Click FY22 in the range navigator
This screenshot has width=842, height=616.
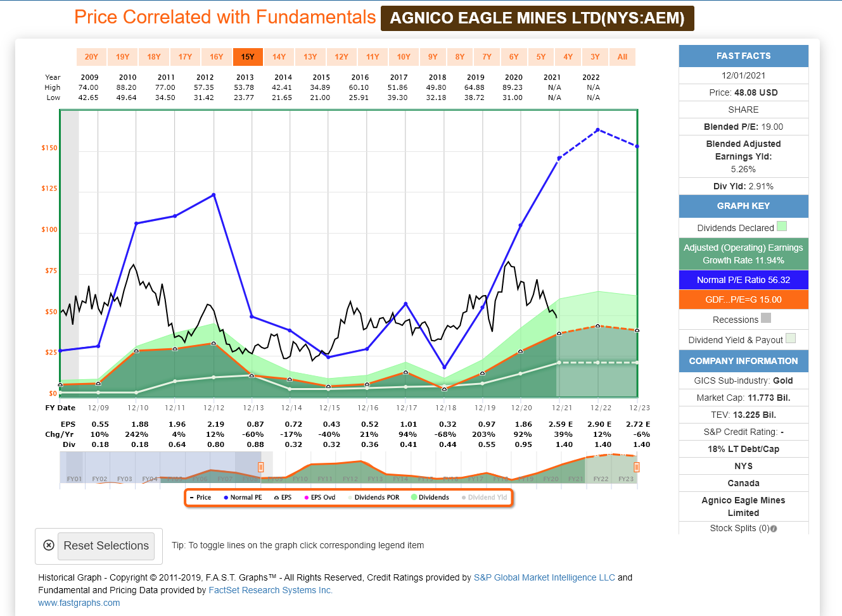pyautogui.click(x=601, y=479)
